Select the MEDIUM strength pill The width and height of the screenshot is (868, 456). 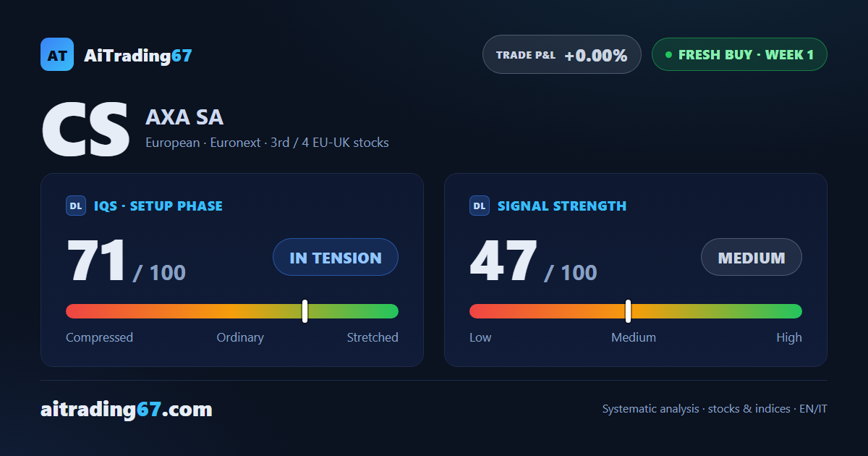(752, 257)
